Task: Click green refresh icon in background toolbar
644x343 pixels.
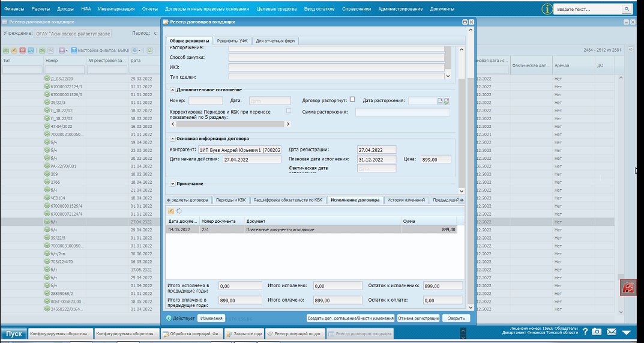Action: [150, 50]
